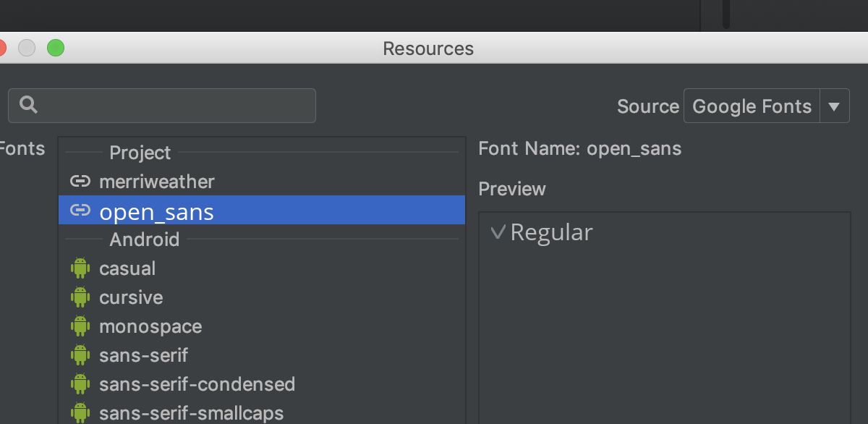Select the cursive Android font

(262, 297)
